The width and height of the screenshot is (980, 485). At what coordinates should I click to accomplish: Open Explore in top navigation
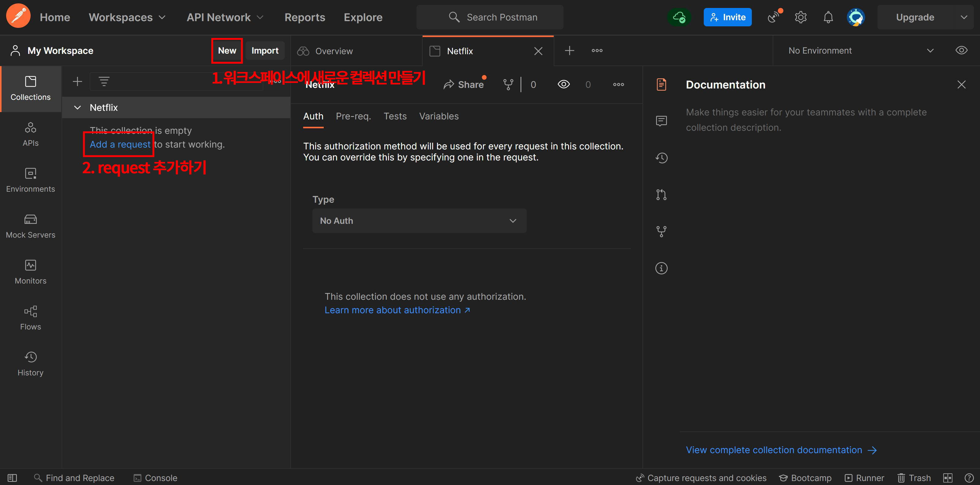pyautogui.click(x=363, y=17)
